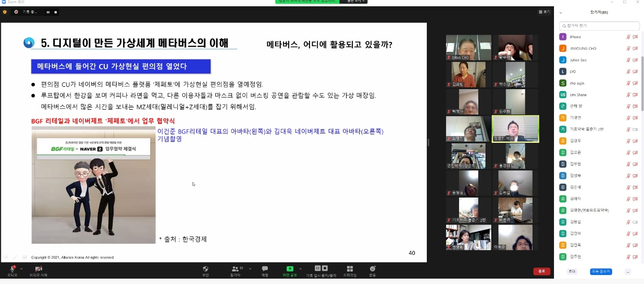
Task: Toggle the muted mic for 근혜 양
Action: click(x=628, y=106)
